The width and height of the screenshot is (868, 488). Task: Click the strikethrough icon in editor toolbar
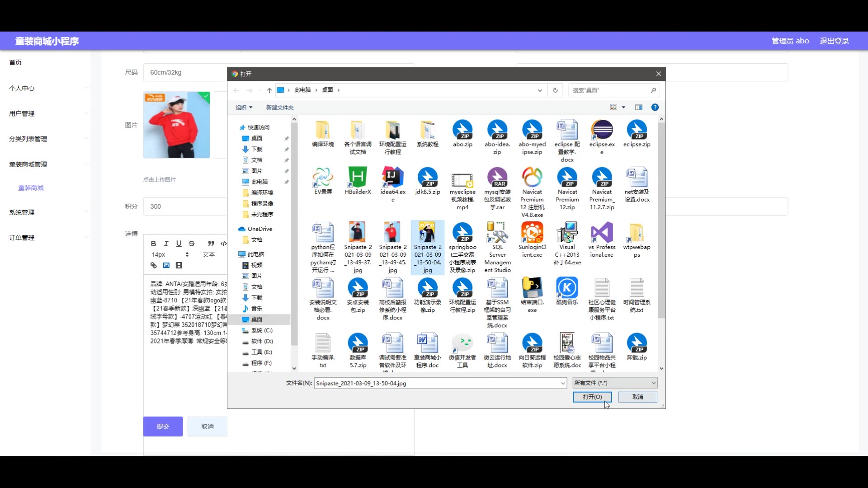click(191, 243)
